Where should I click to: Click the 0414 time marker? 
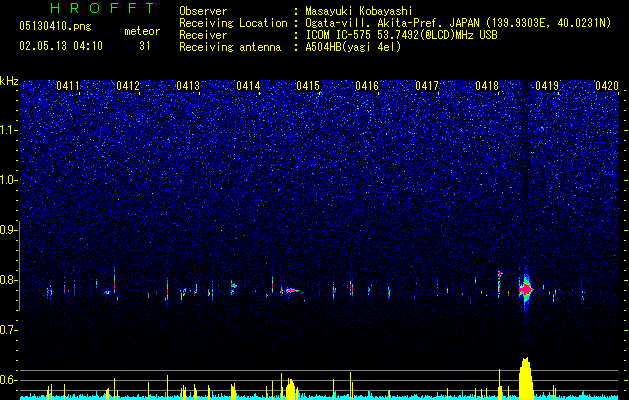(x=248, y=86)
